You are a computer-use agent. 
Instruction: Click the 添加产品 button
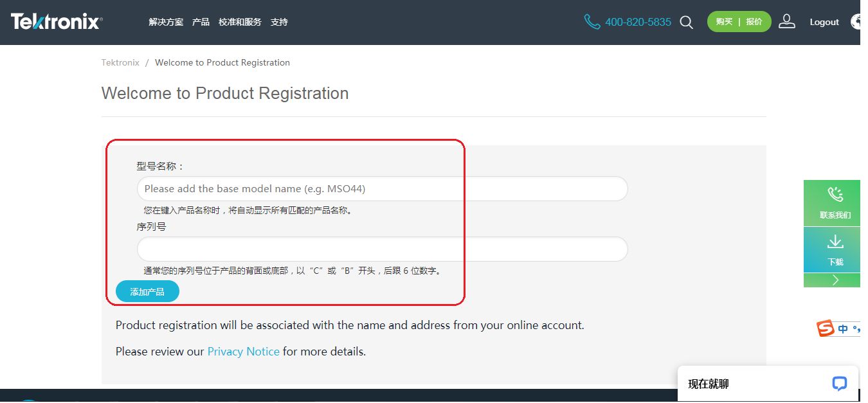coord(147,292)
